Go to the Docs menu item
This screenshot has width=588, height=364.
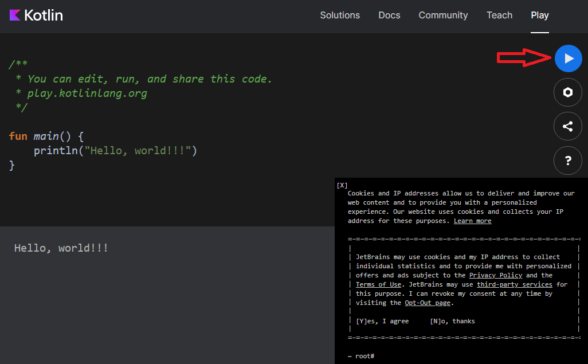click(x=389, y=15)
